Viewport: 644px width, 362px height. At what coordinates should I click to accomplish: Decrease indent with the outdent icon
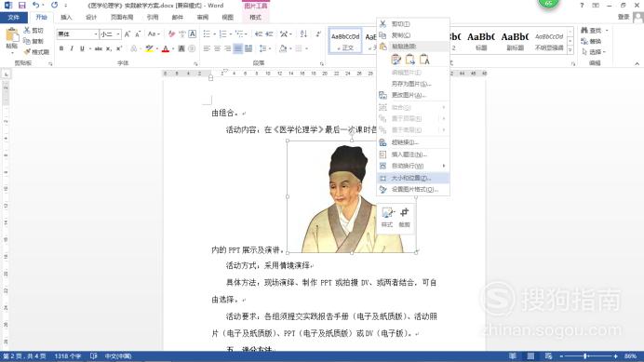[x=259, y=34]
